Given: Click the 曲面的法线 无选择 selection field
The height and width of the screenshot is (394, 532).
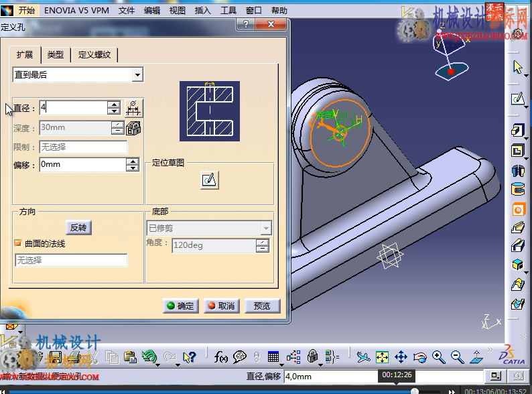Looking at the screenshot, I should point(71,260).
